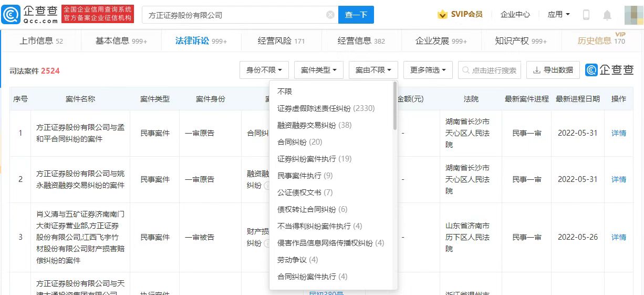Viewport: 644px width, 295px height.
Task: Open 详情 for 孟和平合同纠纷 case
Action: click(619, 133)
